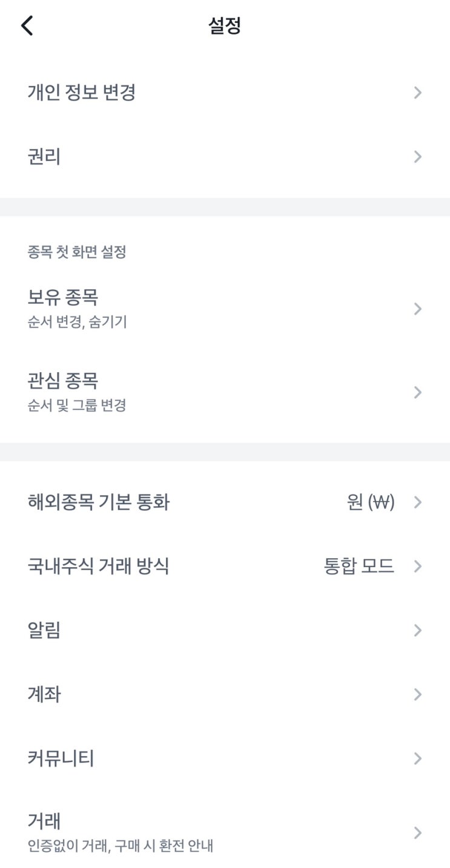The height and width of the screenshot is (868, 450).
Task: Change 해외종목 기본 통화 setting
Action: pyautogui.click(x=99, y=502)
